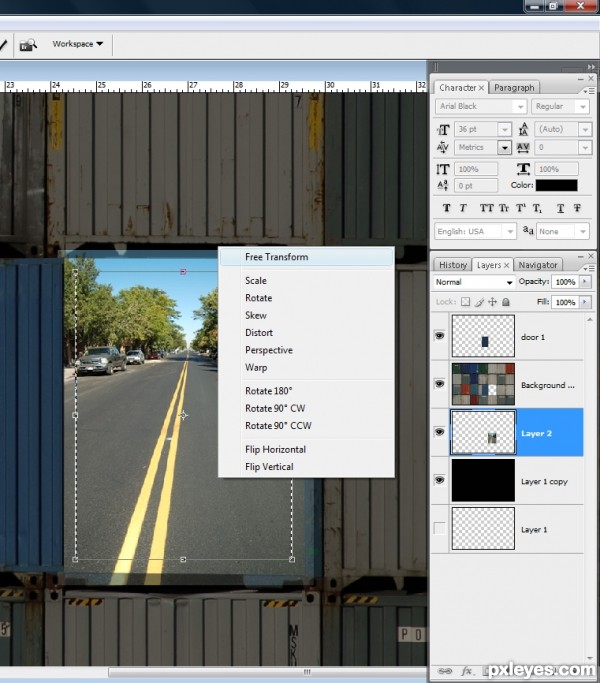The width and height of the screenshot is (600, 683).
Task: Toggle lock image pixels brush icon
Action: click(x=479, y=301)
